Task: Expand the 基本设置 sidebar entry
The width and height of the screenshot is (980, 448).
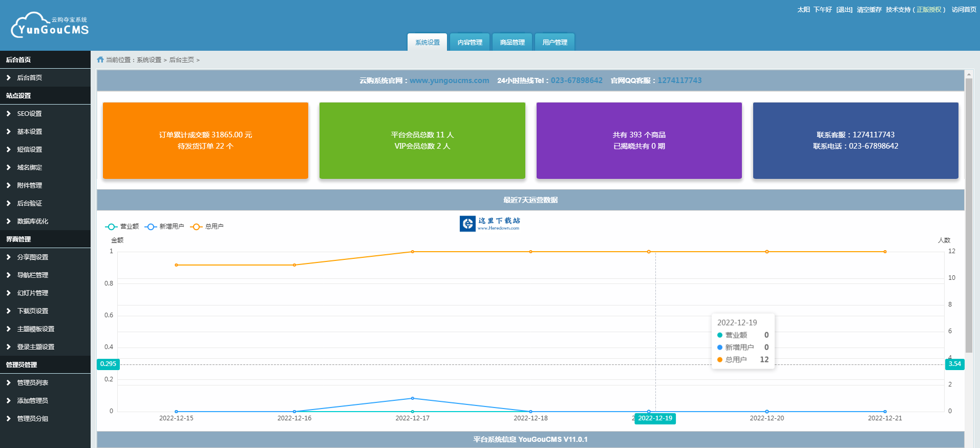Action: point(30,132)
